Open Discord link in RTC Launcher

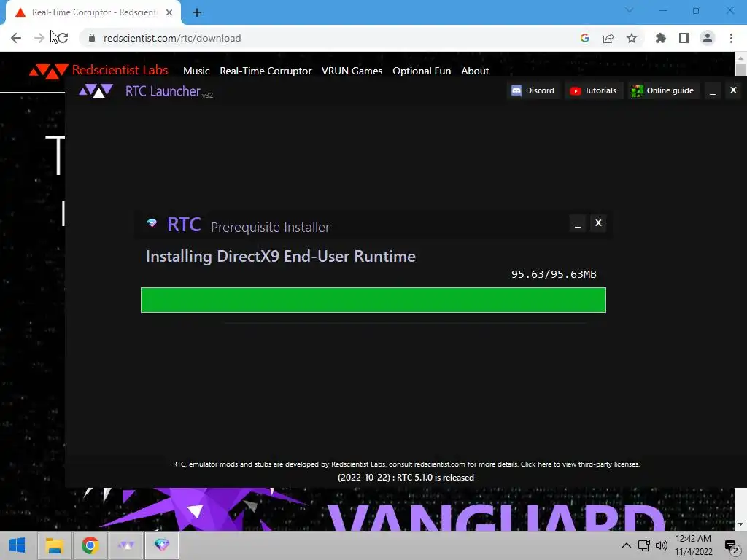[x=533, y=90]
